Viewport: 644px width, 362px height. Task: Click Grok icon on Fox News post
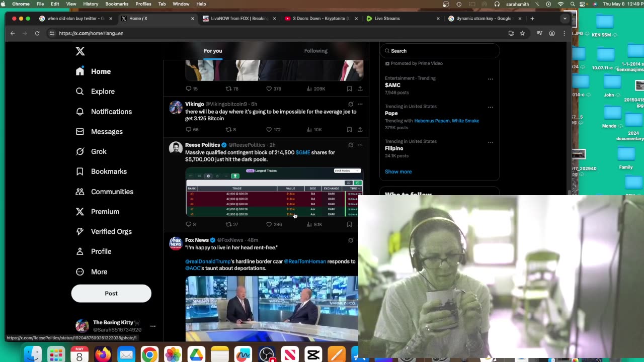click(x=351, y=240)
